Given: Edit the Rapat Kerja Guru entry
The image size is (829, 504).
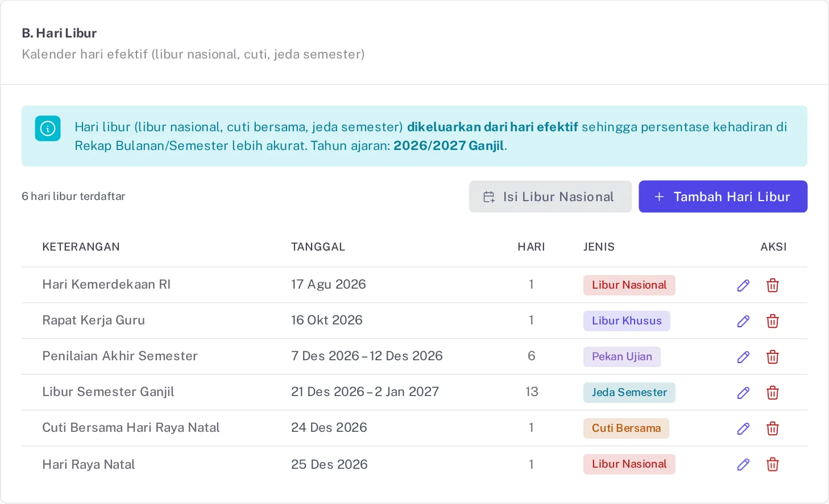Looking at the screenshot, I should 743,321.
